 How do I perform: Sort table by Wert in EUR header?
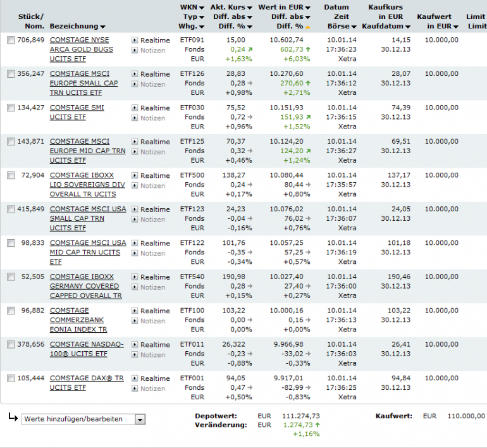[285, 7]
